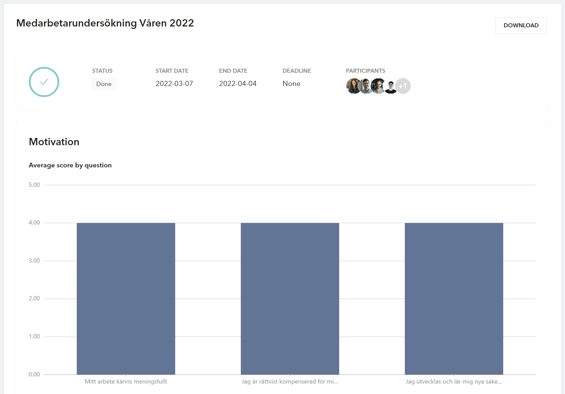Click the Average score by question subtitle
The height and width of the screenshot is (394, 565).
pos(70,165)
